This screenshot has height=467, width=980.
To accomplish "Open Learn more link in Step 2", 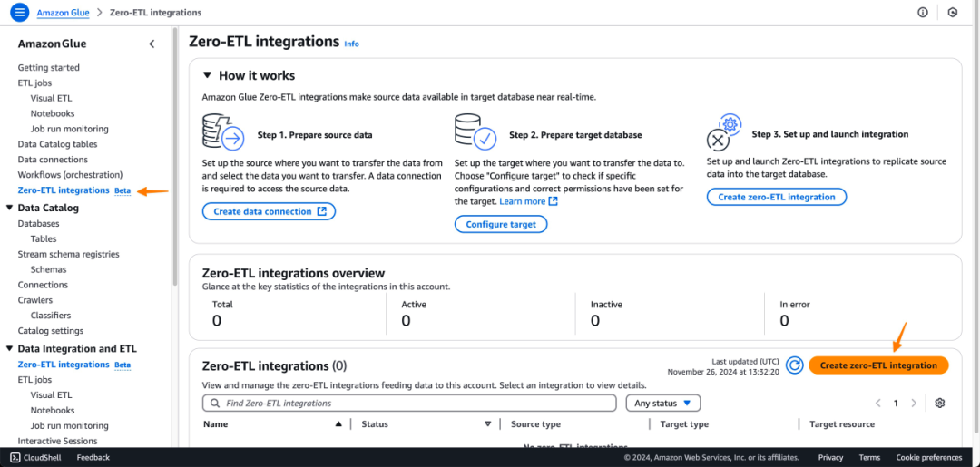I will tap(523, 201).
